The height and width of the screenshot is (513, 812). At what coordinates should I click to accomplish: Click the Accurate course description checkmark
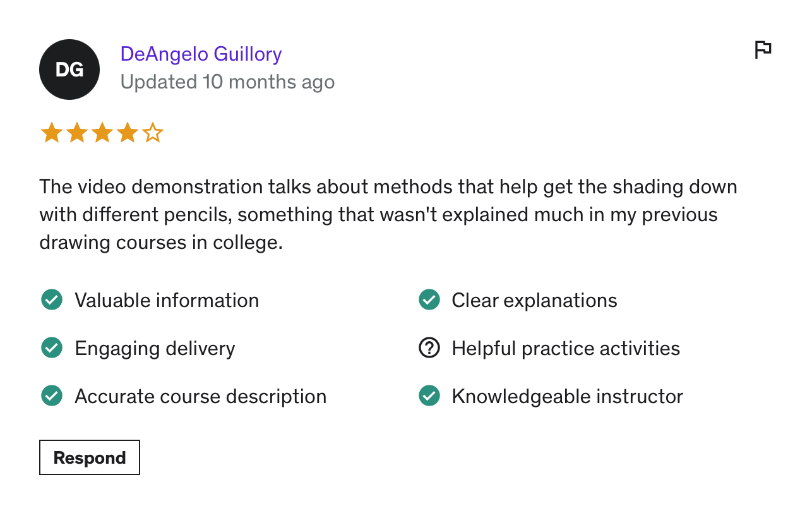(x=51, y=396)
